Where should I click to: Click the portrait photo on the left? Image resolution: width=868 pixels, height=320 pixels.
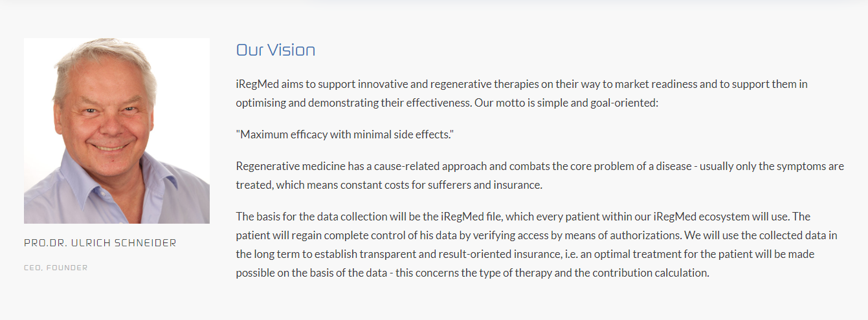[117, 131]
